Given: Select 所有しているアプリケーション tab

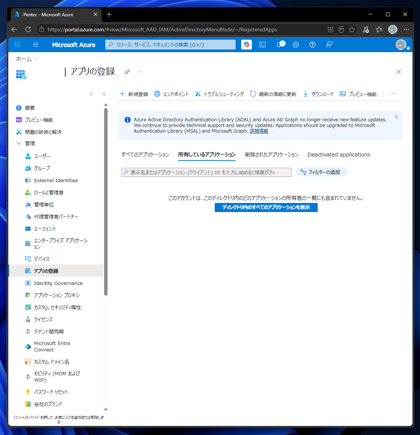Looking at the screenshot, I should tap(207, 155).
